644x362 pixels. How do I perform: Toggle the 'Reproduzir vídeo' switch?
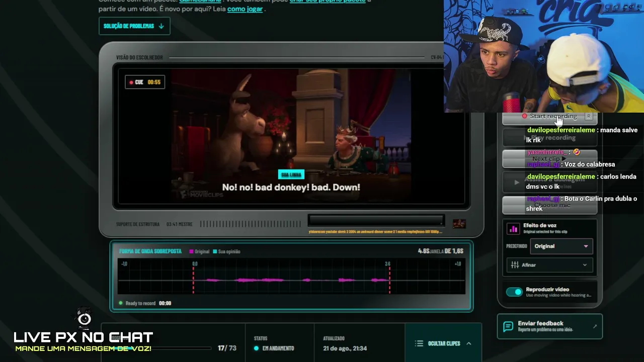pyautogui.click(x=514, y=292)
